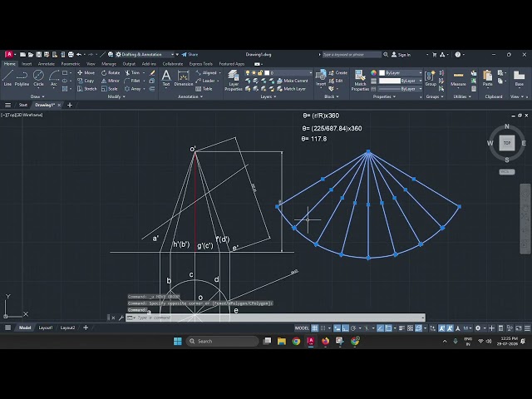The image size is (532, 399).
Task: Select the Array tool
Action: 133,89
